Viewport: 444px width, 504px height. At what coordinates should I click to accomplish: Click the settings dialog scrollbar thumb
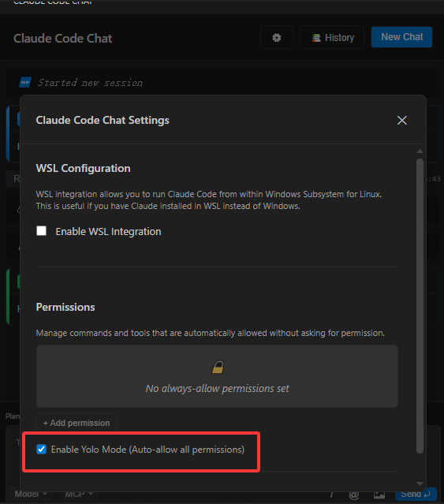[420, 305]
